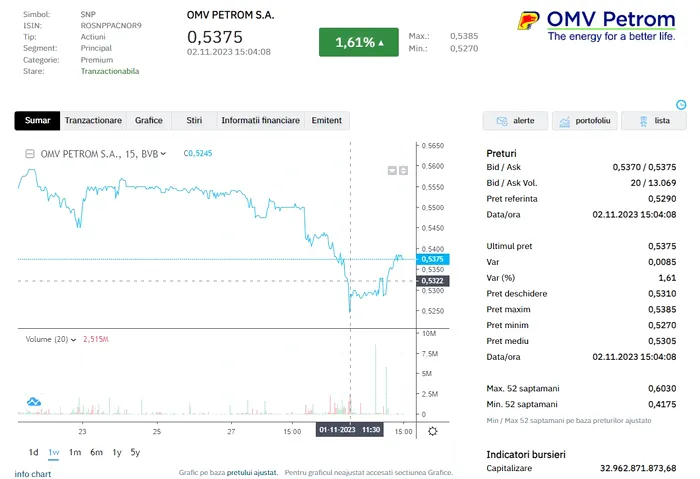Collapse the chart legend box icon
700x479 pixels.
tap(30, 154)
